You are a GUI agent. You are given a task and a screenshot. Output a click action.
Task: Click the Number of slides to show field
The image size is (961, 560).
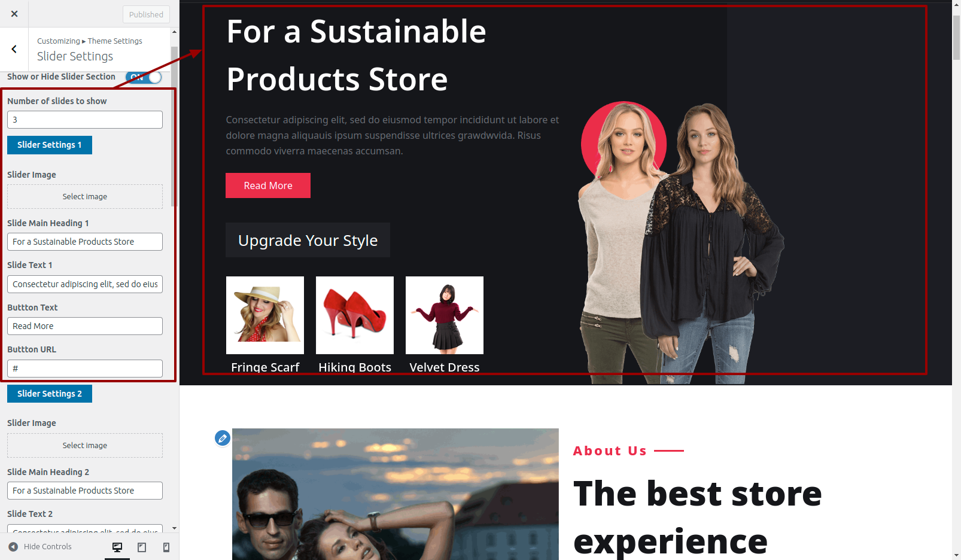(x=85, y=120)
